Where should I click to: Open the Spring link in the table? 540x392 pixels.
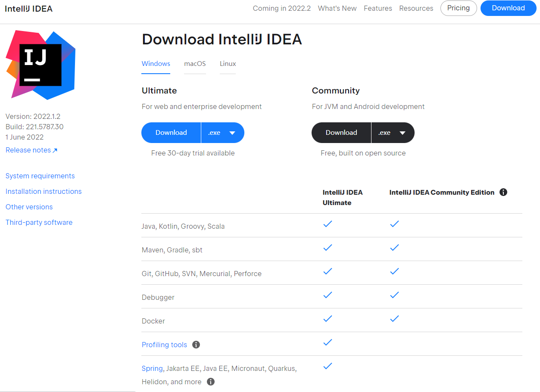(x=152, y=368)
